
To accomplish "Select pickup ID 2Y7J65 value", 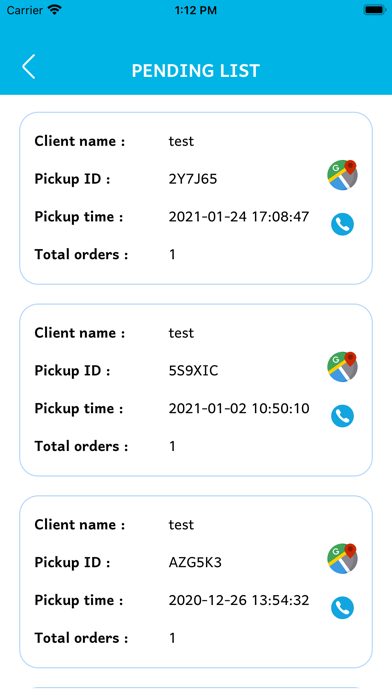I will tap(193, 179).
